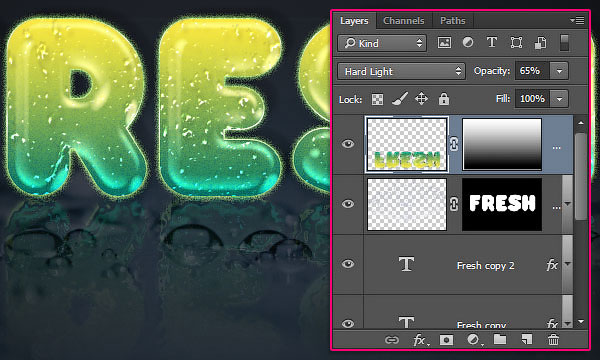Switch to the Paths tab
Image resolution: width=600 pixels, height=360 pixels.
coord(452,21)
